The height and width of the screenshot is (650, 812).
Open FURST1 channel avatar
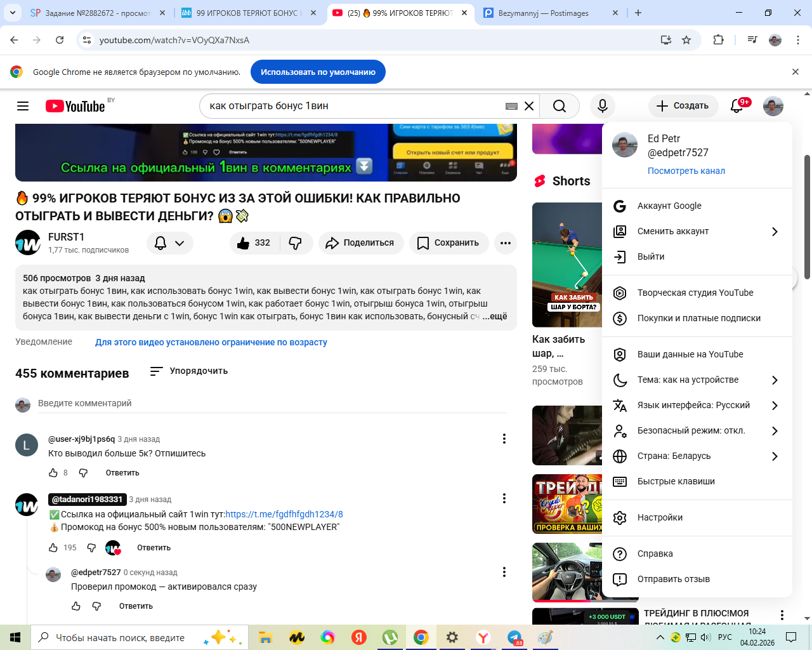(28, 242)
